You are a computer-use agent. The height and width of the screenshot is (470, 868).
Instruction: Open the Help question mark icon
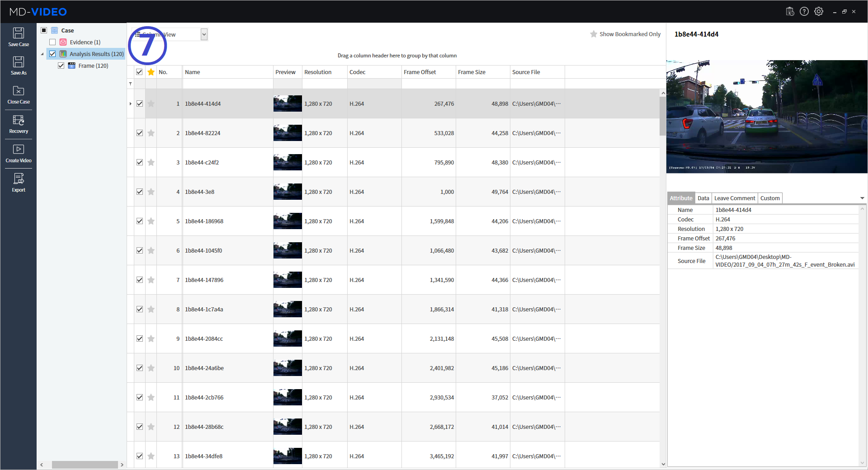pos(805,11)
